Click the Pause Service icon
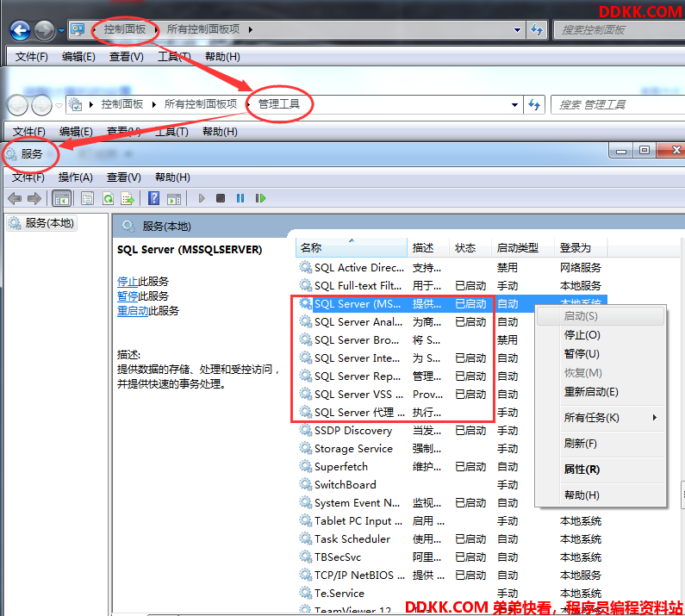This screenshot has width=685, height=616. (240, 198)
